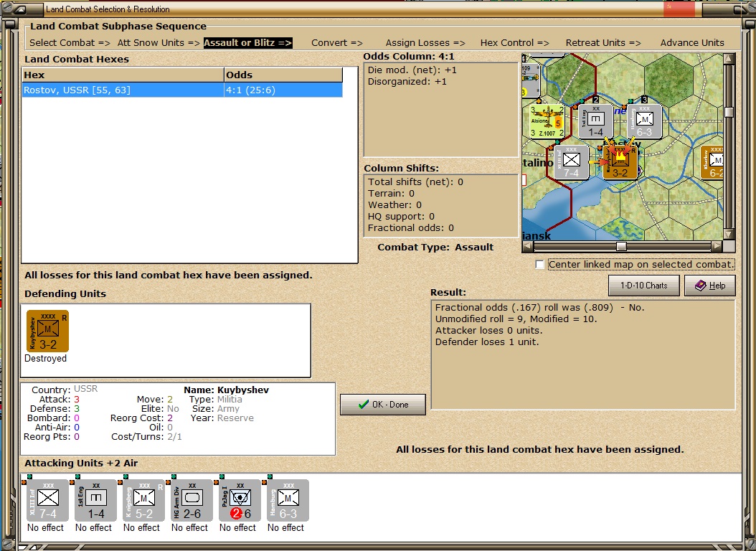
Task: Click the map's scroll-up arrow
Action: point(729,59)
